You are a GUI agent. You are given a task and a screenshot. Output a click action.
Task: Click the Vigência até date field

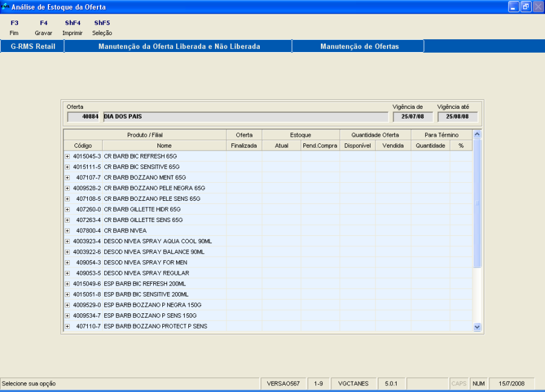pyautogui.click(x=457, y=117)
